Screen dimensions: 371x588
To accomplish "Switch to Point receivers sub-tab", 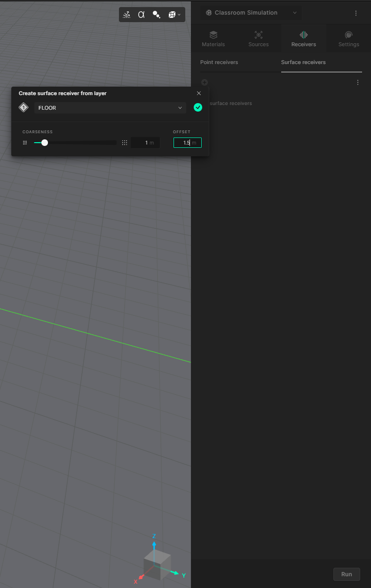I will 219,62.
